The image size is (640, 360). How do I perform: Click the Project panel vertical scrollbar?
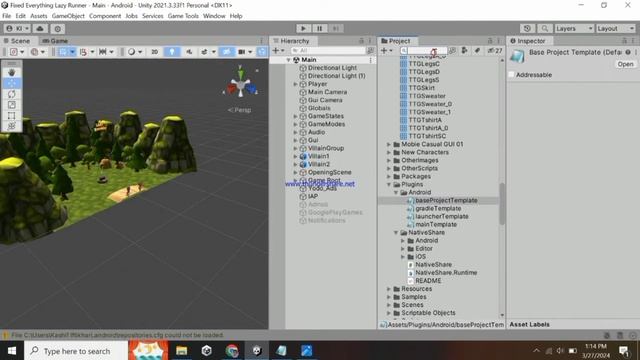(x=502, y=203)
